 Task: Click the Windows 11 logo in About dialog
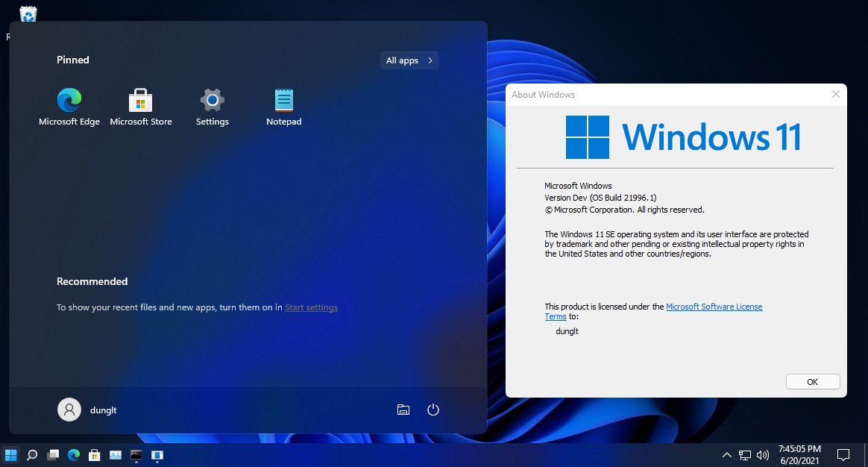[684, 137]
